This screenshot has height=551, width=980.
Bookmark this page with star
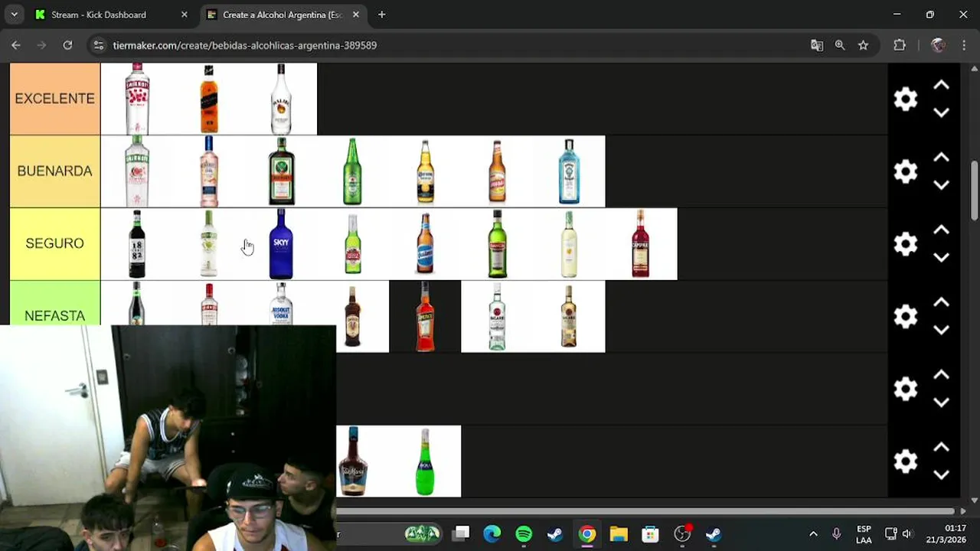point(863,45)
